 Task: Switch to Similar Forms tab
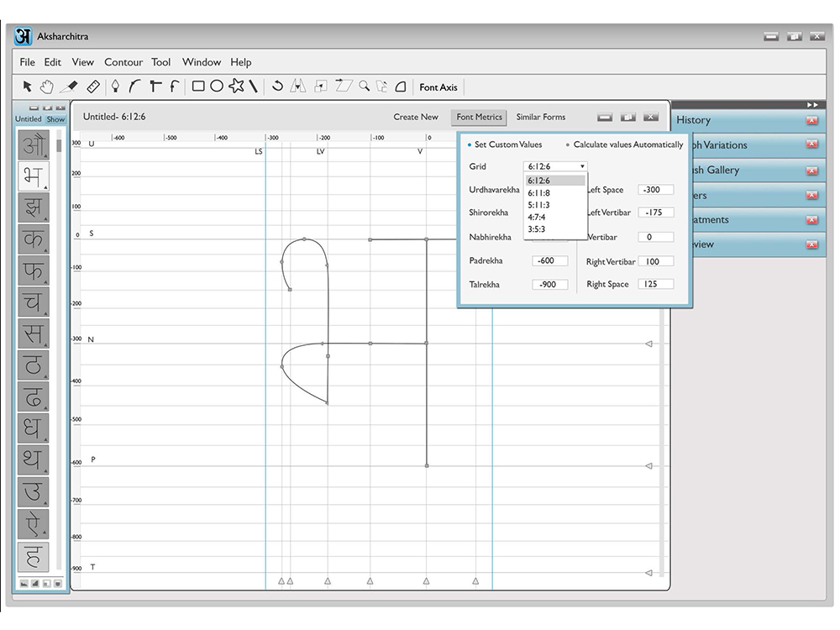(x=540, y=117)
